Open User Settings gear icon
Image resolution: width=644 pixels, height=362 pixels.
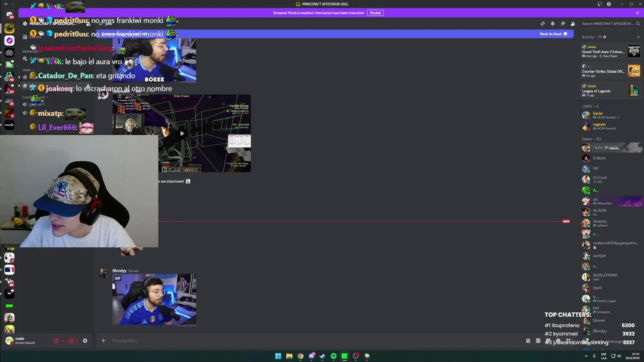(x=85, y=340)
